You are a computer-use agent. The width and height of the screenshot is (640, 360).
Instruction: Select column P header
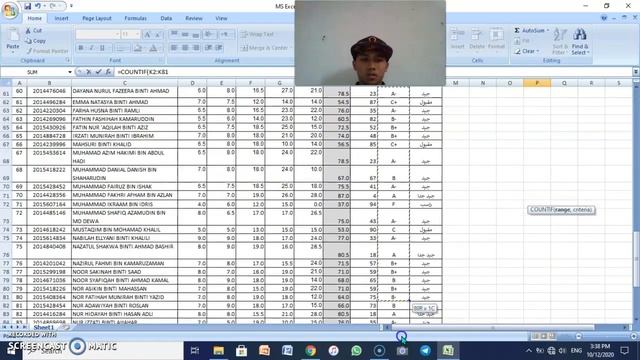(537, 83)
